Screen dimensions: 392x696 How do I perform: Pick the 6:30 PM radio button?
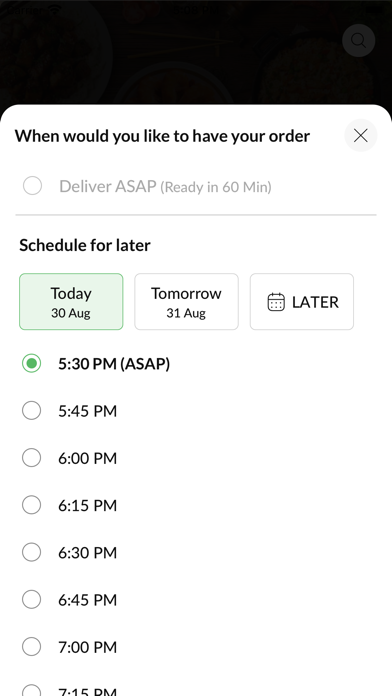32,552
